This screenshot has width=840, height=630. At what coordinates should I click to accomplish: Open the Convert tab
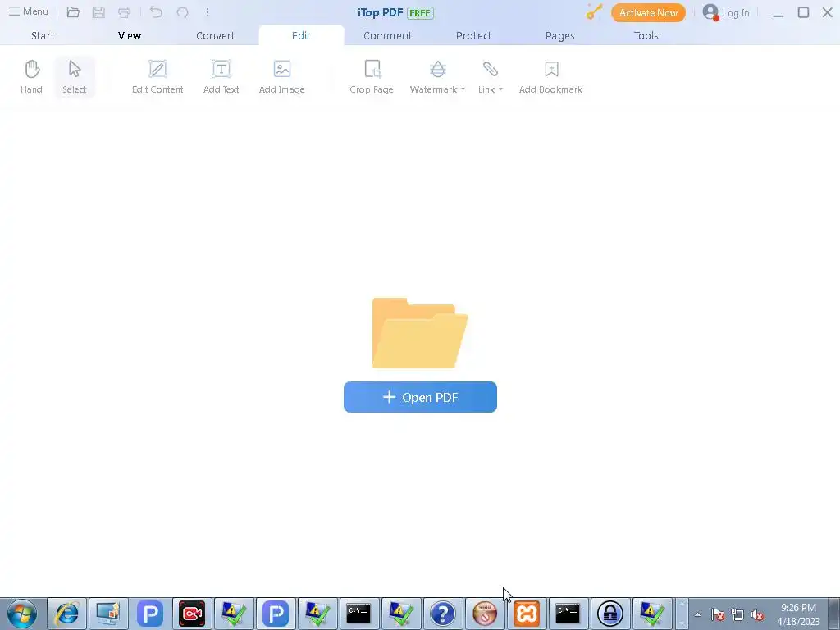tap(216, 35)
